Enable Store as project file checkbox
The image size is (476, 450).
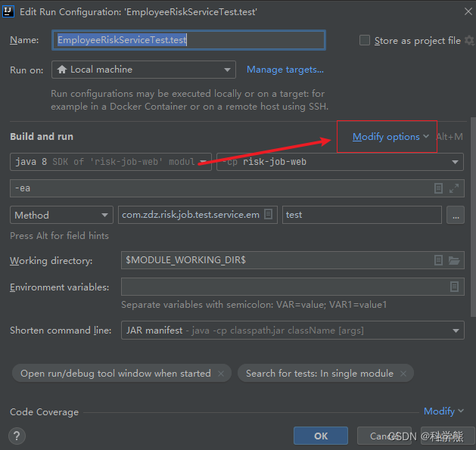pyautogui.click(x=364, y=40)
